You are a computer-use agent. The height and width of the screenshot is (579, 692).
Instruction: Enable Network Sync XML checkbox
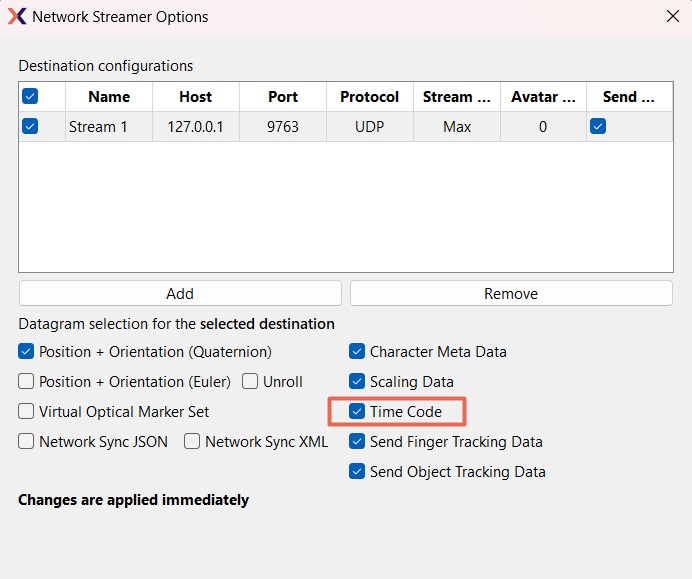point(193,441)
